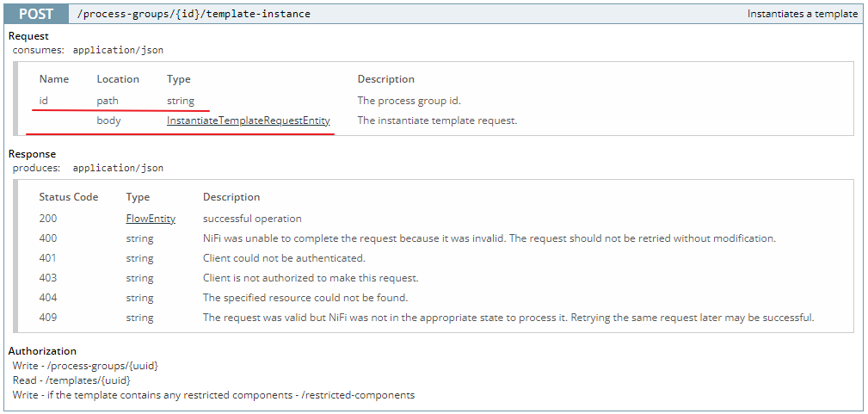Click the Status Code column header

coord(69,197)
